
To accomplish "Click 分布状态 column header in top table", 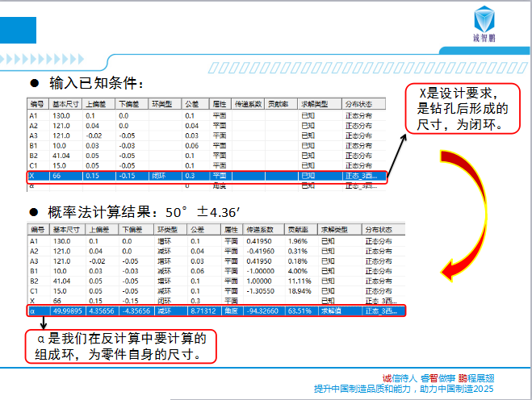I will tap(358, 105).
